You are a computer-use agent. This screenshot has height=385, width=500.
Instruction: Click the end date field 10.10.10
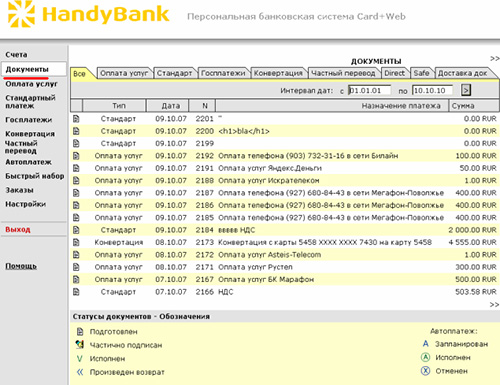click(x=433, y=90)
